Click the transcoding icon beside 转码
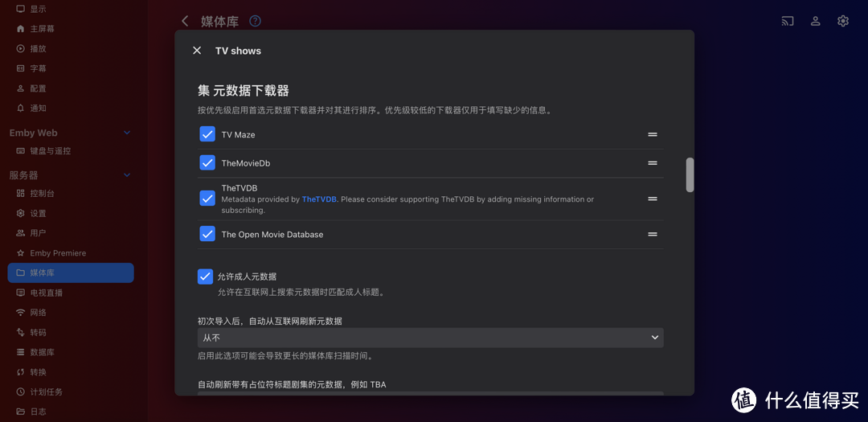This screenshot has width=868, height=422. click(x=20, y=332)
